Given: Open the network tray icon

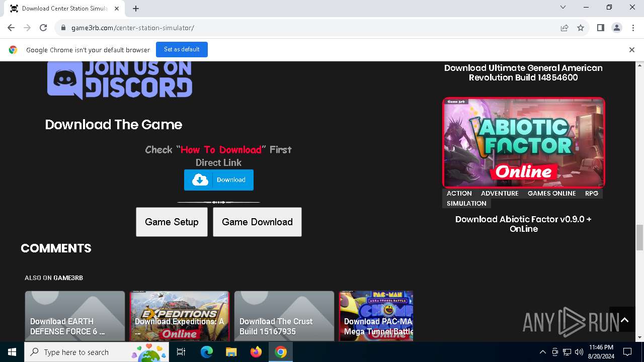Looking at the screenshot, I should [x=567, y=352].
